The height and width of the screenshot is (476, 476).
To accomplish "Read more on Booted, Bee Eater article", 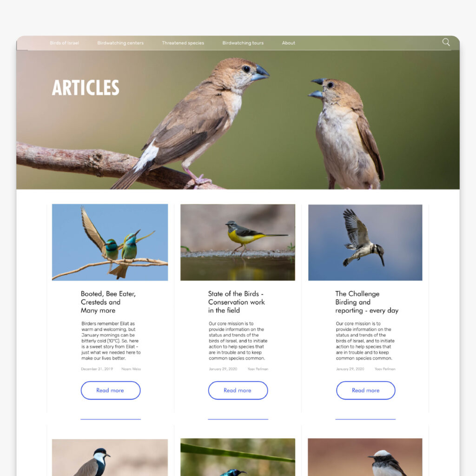I will click(111, 390).
